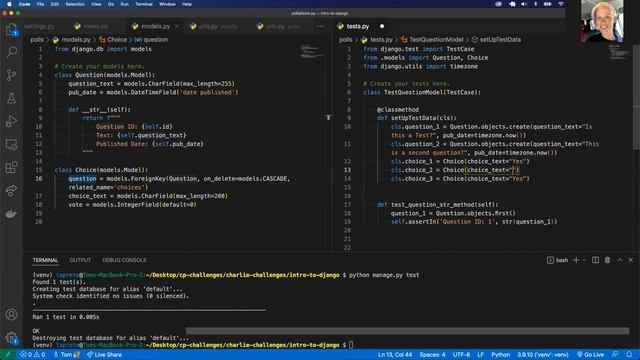The image size is (640, 360).
Task: Open the Explorer view in activity bar
Action: point(11,29)
